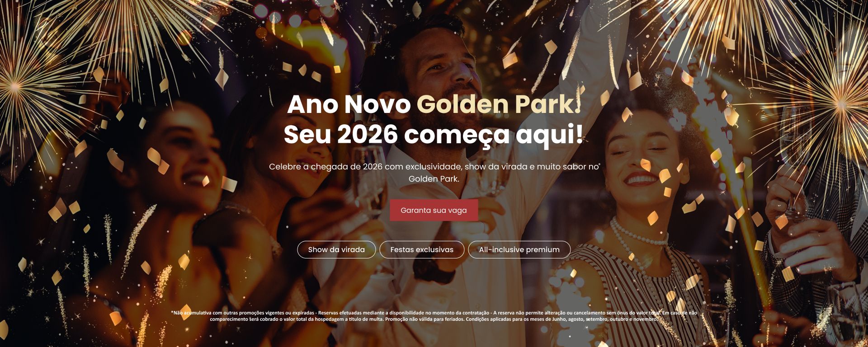The width and height of the screenshot is (868, 347).
Task: Click the 'Garanta sua vaga' red button
Action: pyautogui.click(x=434, y=210)
